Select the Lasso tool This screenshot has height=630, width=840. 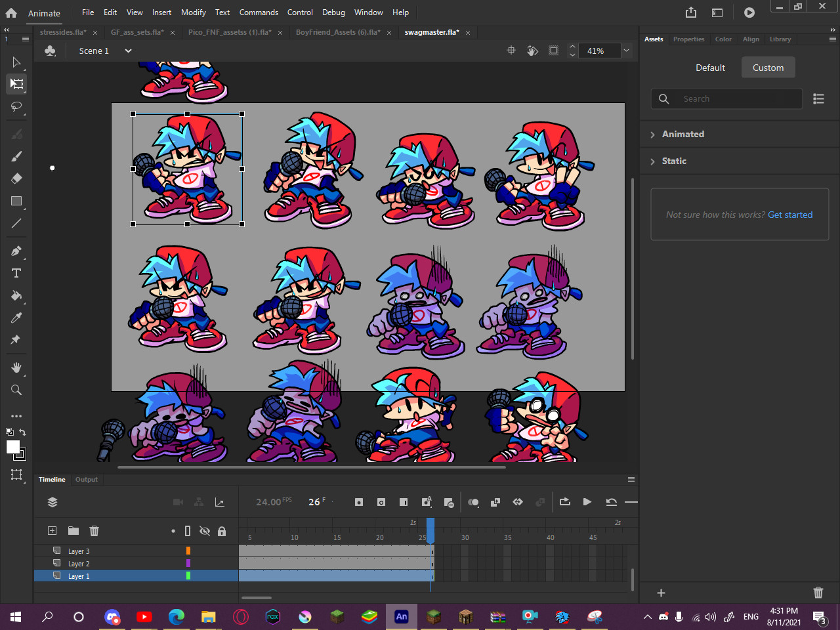point(16,106)
